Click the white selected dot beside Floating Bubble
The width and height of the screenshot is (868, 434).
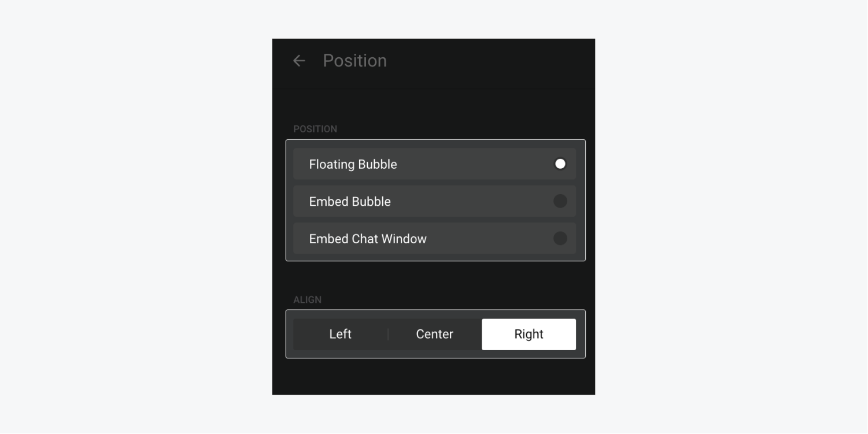point(560,164)
